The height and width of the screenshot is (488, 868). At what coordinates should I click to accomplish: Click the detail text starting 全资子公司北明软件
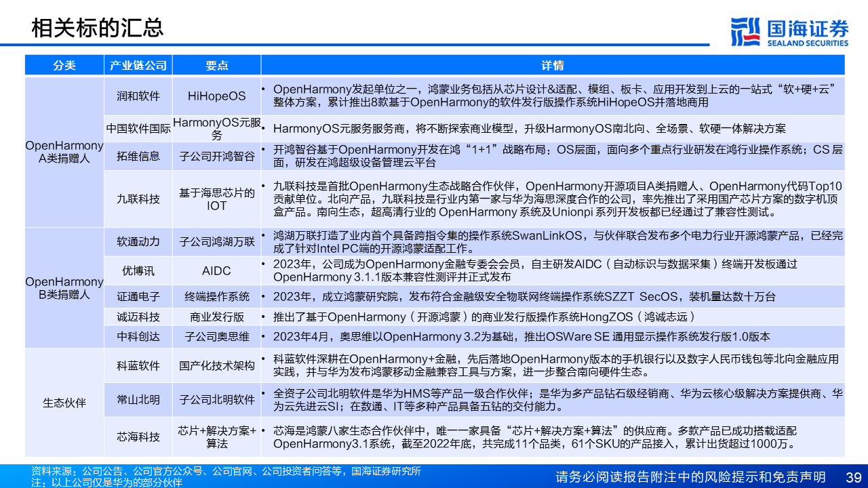(558, 400)
